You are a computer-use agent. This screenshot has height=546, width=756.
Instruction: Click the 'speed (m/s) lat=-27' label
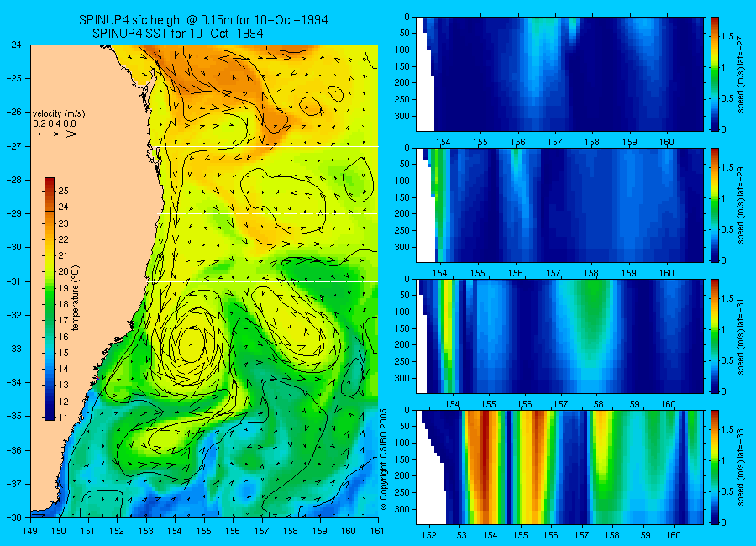(742, 74)
